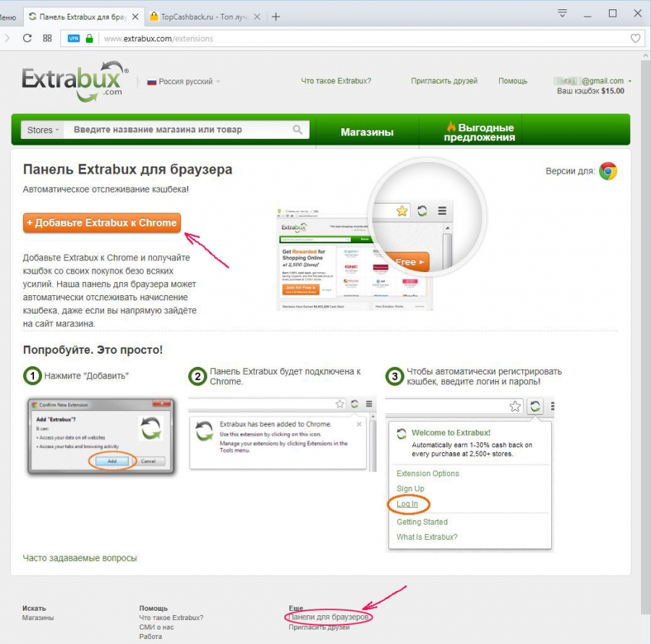651x644 pixels.
Task: Click the Russian flag icon
Action: pos(152,82)
